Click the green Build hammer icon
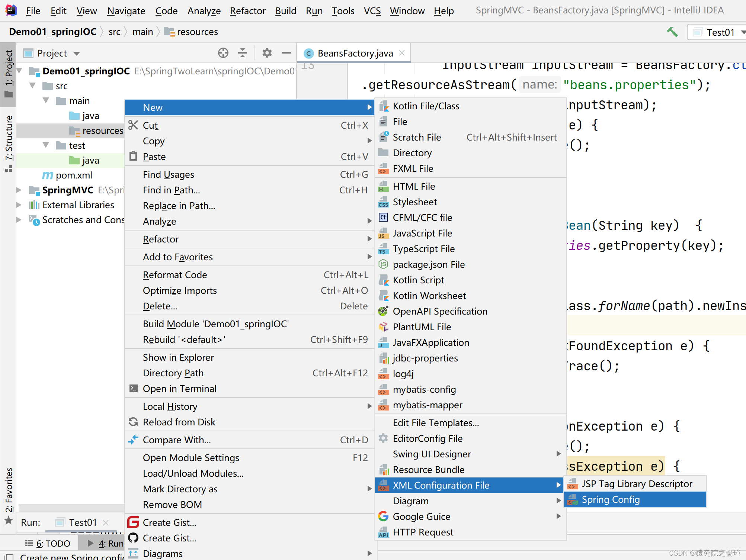This screenshot has width=746, height=560. click(x=672, y=32)
